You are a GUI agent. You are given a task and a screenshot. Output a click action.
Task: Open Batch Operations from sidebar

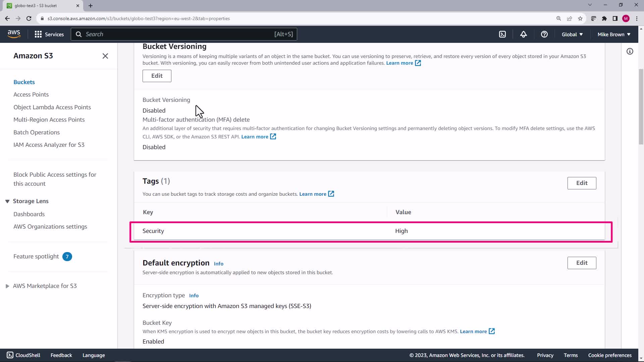pyautogui.click(x=37, y=132)
